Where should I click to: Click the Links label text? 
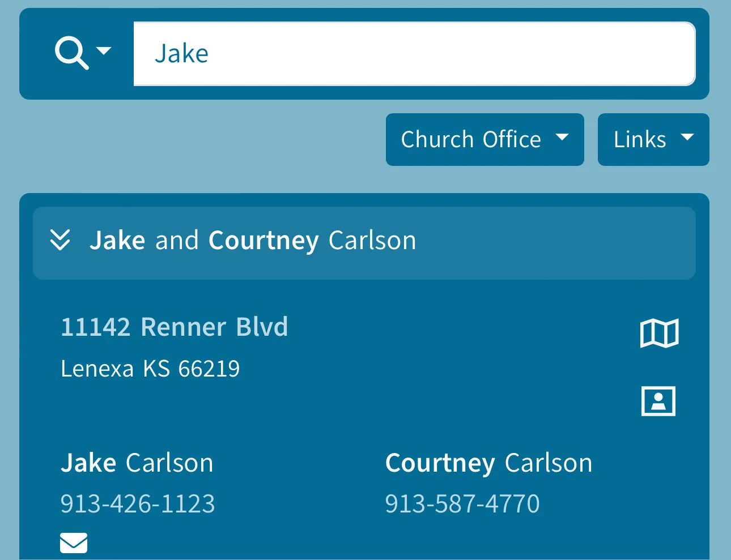pyautogui.click(x=640, y=139)
